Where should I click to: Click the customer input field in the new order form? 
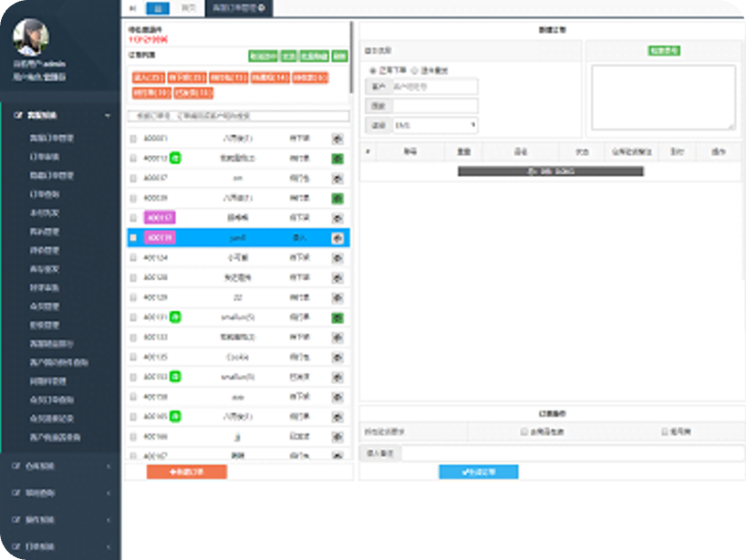435,87
